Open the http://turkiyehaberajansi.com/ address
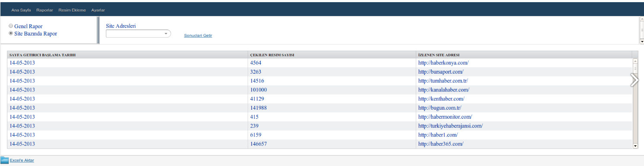The width and height of the screenshot is (644, 166). point(450,126)
